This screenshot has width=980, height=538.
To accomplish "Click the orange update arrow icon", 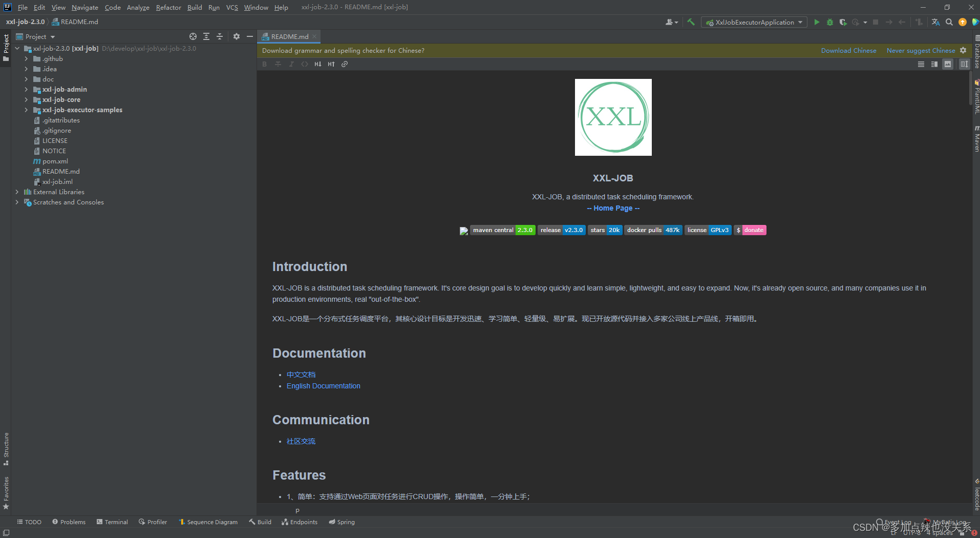I will coord(963,22).
